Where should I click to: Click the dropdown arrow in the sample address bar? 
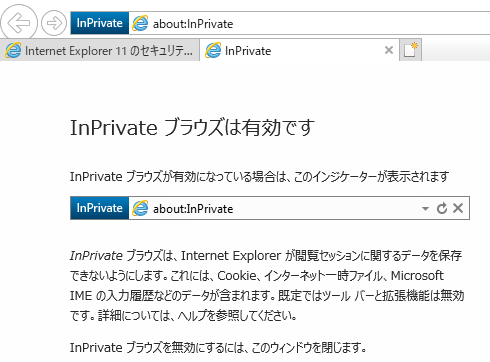(x=425, y=209)
